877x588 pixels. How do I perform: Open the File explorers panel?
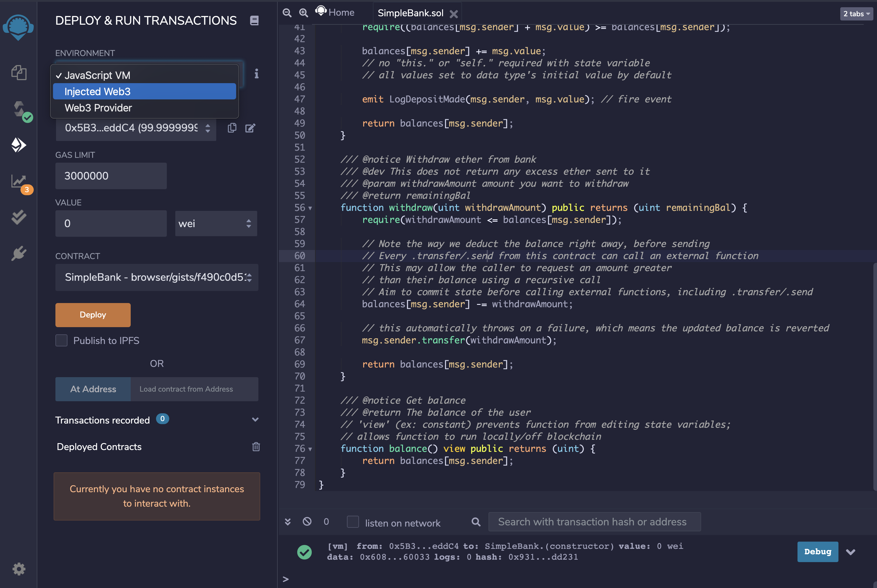point(19,73)
